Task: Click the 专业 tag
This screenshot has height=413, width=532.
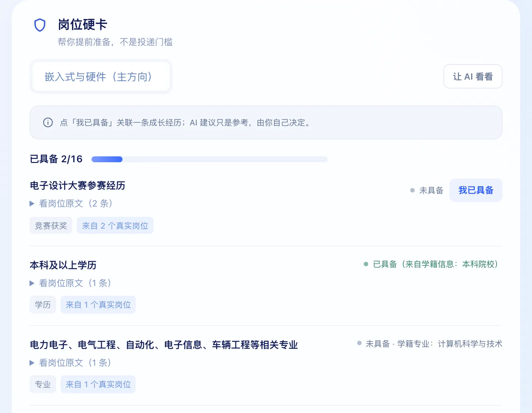Action: pyautogui.click(x=43, y=384)
